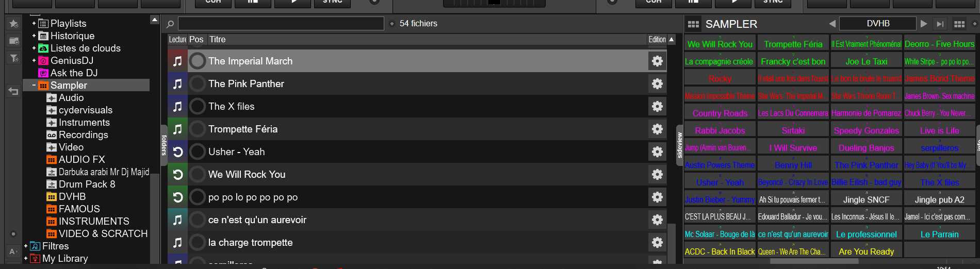The height and width of the screenshot is (269, 980).
Task: Click the add favorite folder star icon
Action: (14, 24)
